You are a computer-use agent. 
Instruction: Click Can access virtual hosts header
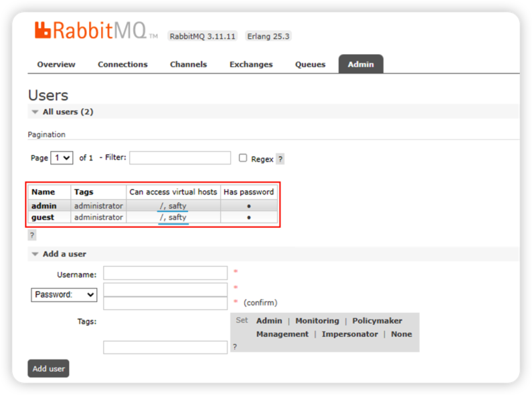coord(173,192)
